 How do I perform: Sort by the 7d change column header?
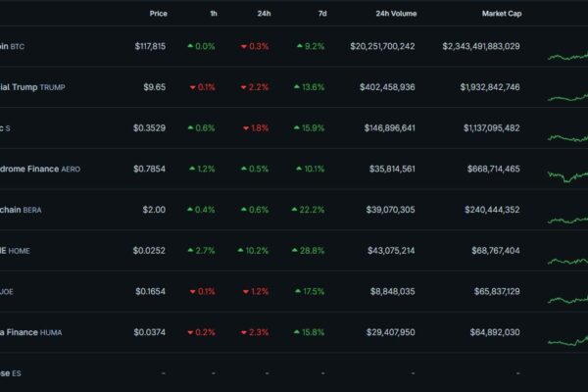tap(322, 14)
